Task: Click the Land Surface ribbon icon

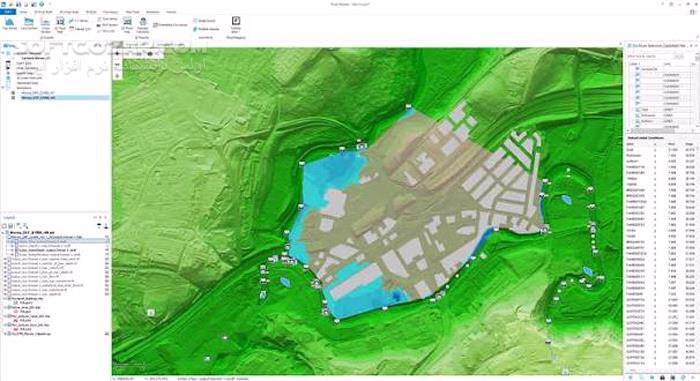Action: [x=29, y=24]
